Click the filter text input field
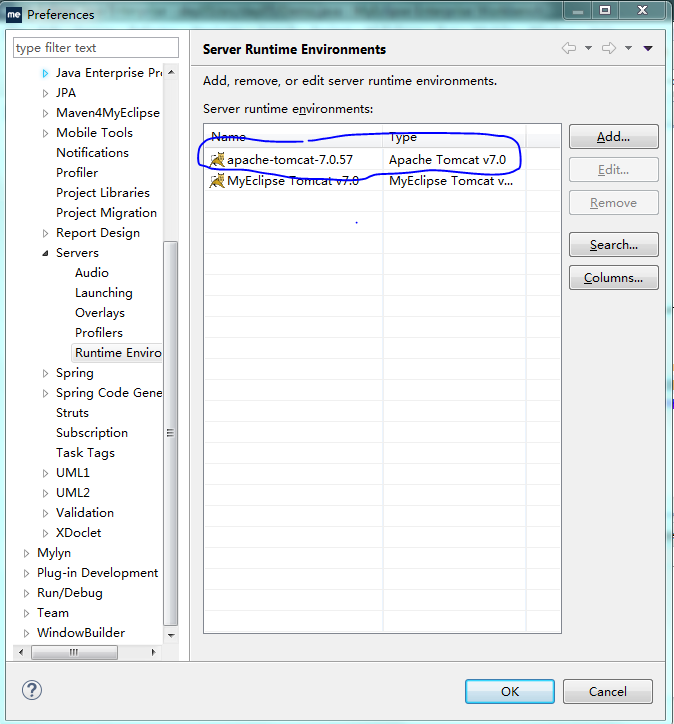This screenshot has width=674, height=724. 96,48
